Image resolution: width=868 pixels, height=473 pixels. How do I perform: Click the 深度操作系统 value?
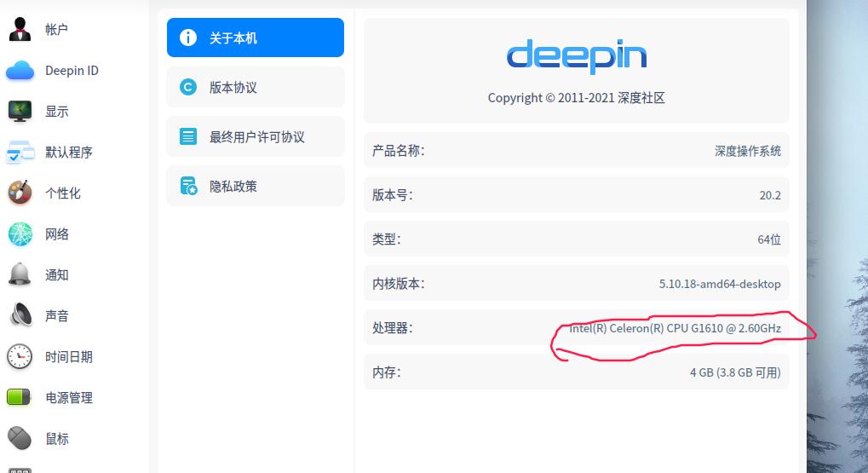coord(748,151)
